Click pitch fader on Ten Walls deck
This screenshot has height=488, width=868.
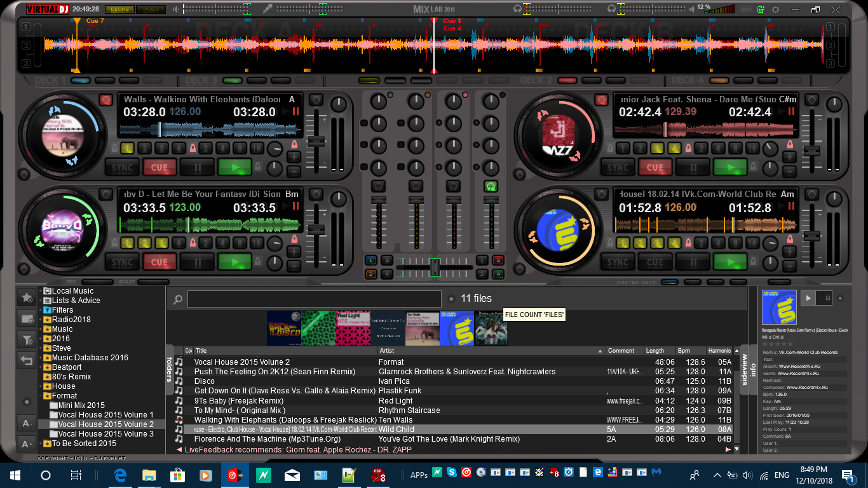pos(316,141)
